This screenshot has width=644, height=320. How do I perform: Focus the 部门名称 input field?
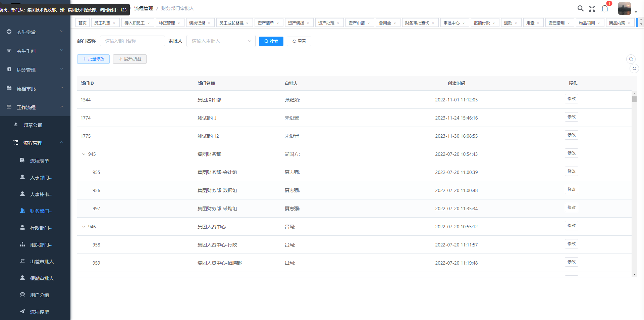[132, 41]
